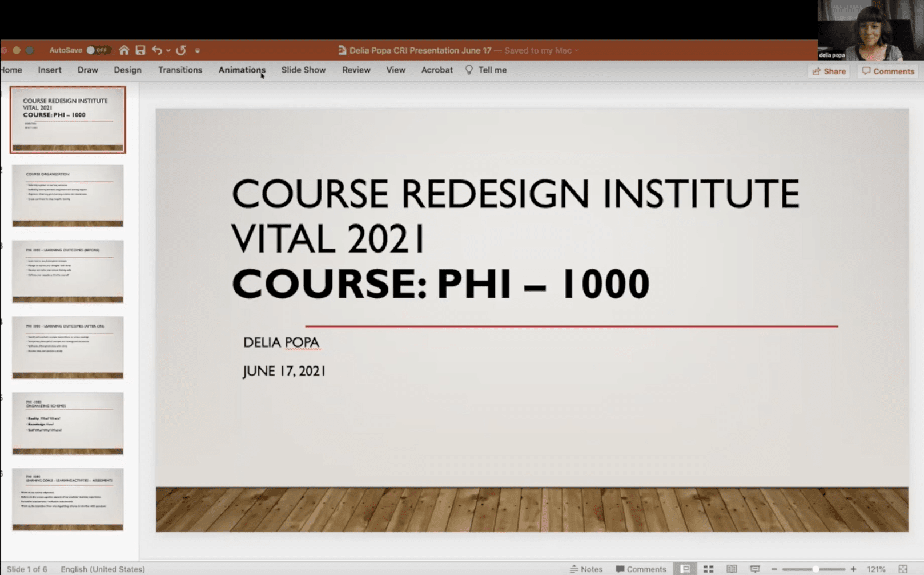The image size is (924, 575).
Task: Open the 'Saved to my Mac' dropdown in title bar
Action: (x=576, y=50)
